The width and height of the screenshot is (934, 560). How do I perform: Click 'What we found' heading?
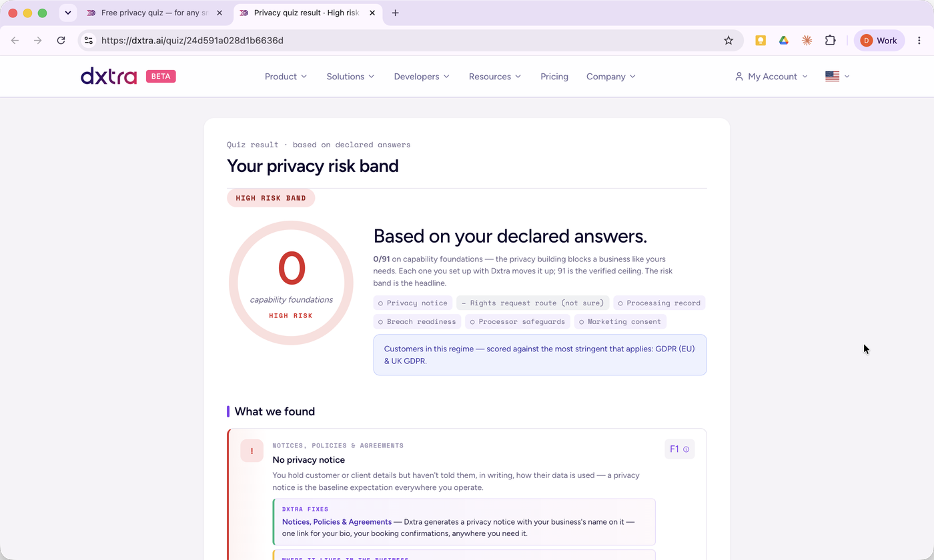coord(275,412)
